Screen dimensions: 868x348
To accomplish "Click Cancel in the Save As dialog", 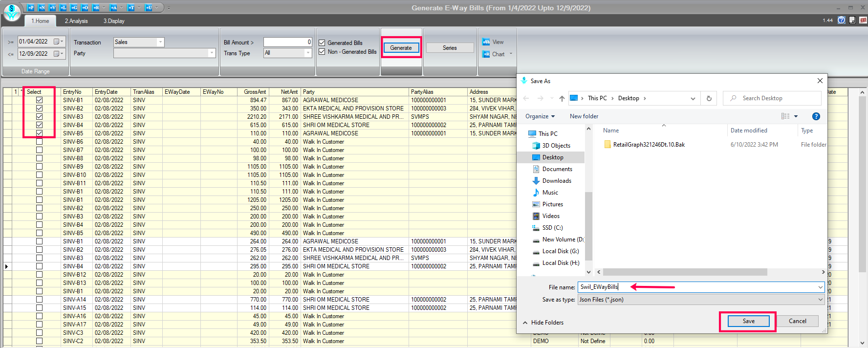I will pos(798,321).
